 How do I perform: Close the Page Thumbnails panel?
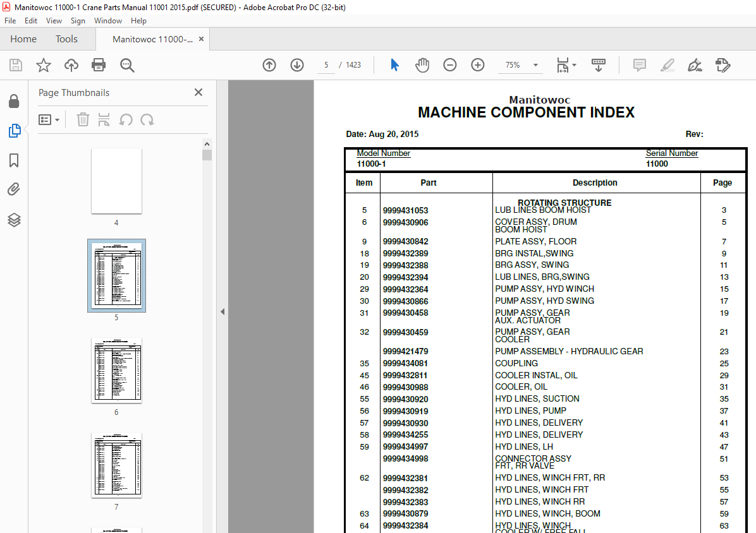coord(198,92)
